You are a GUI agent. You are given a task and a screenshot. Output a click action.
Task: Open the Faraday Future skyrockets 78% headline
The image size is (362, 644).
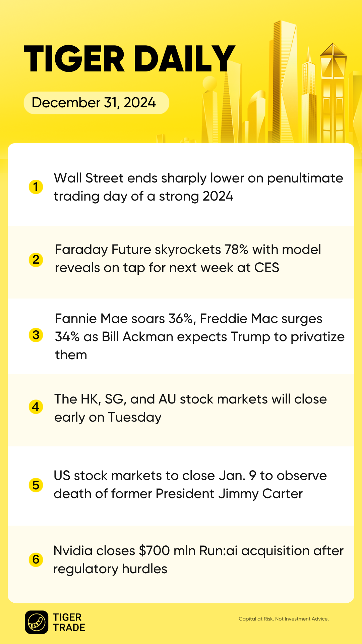[188, 259]
